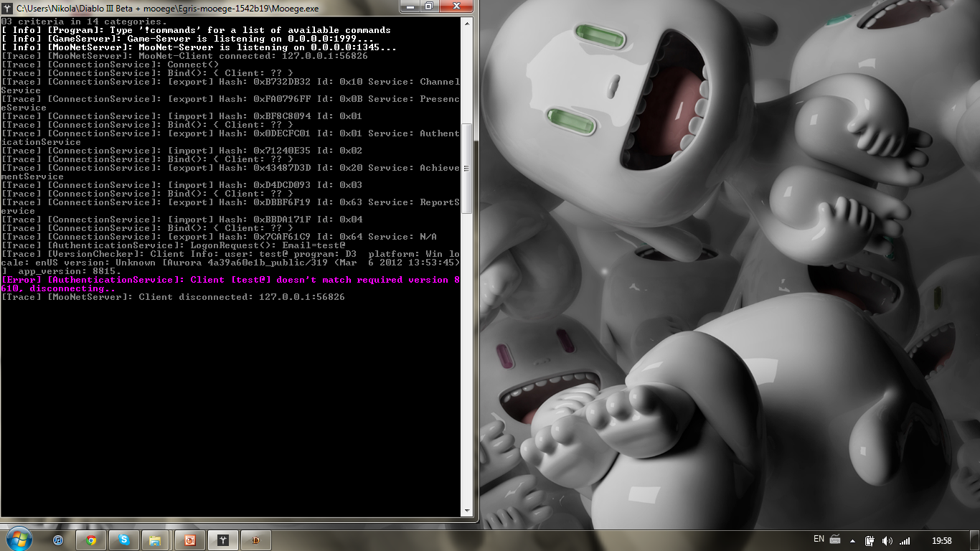Click the console scrollbar down arrow

click(467, 510)
